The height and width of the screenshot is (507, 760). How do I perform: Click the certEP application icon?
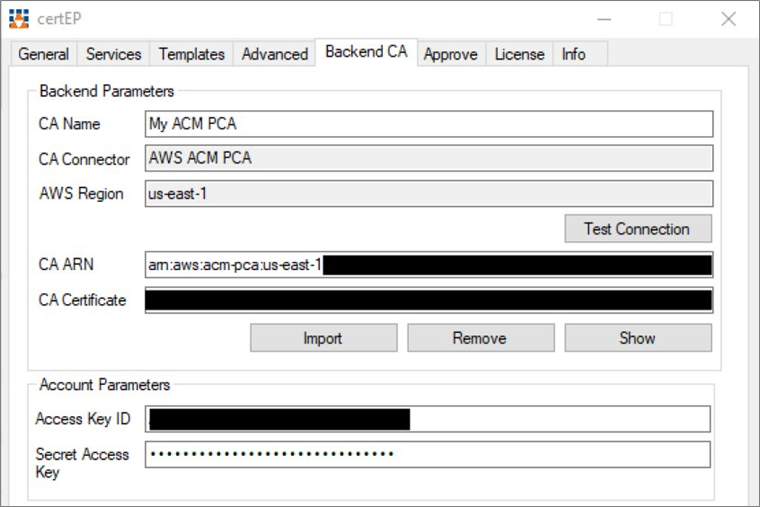(x=19, y=18)
